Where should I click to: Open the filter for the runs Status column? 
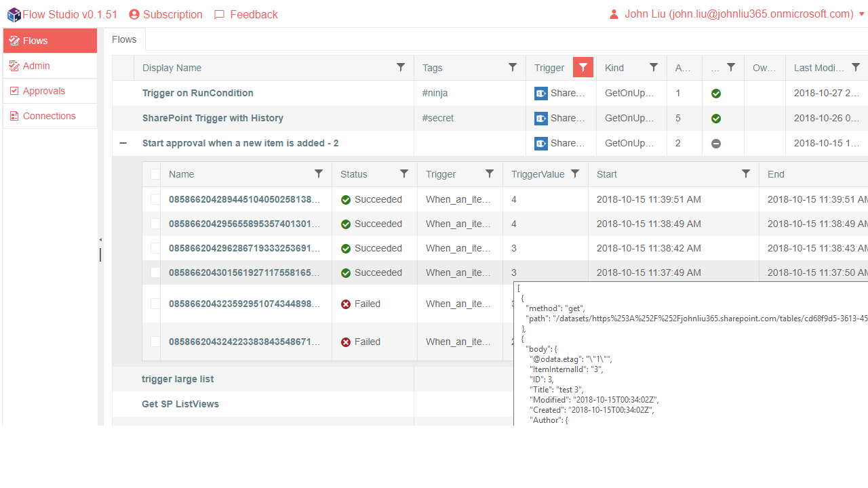point(404,174)
